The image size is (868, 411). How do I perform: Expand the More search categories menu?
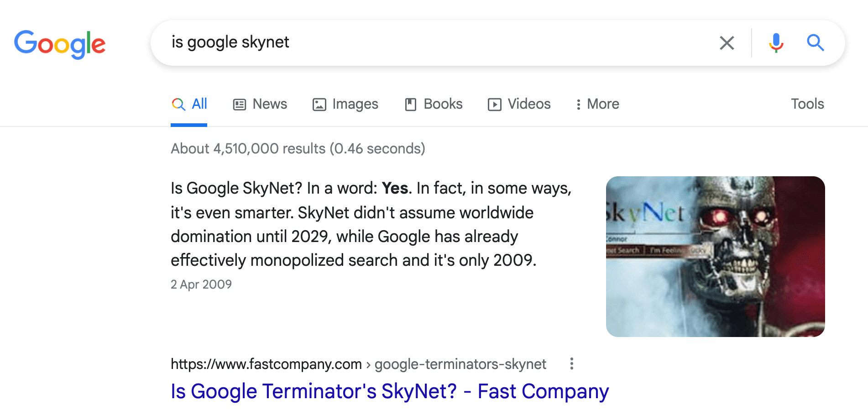coord(597,104)
